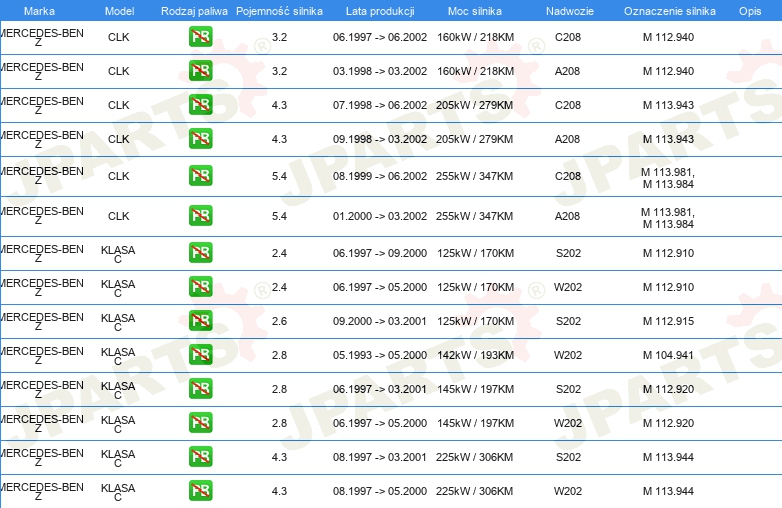Click the date range 08.1997 -> 03.2001
Image resolution: width=782 pixels, height=508 pixels.
[380, 457]
